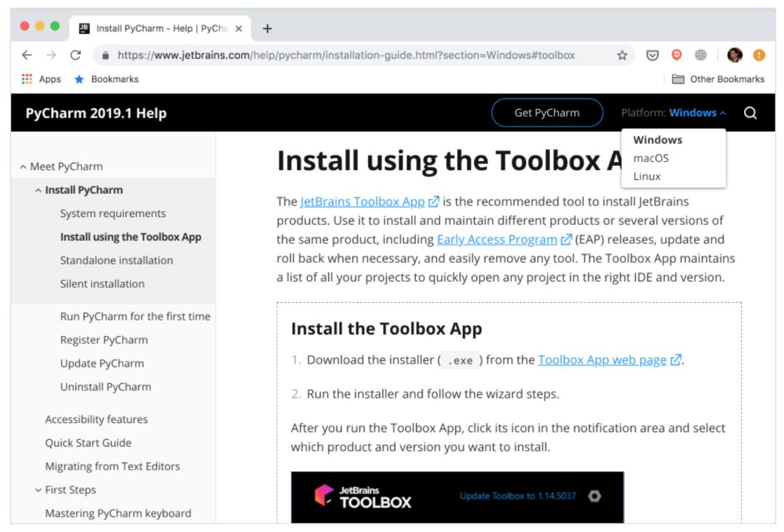This screenshot has height=532, width=784.
Task: Collapse the Install PyCharm tree node
Action: click(x=38, y=190)
